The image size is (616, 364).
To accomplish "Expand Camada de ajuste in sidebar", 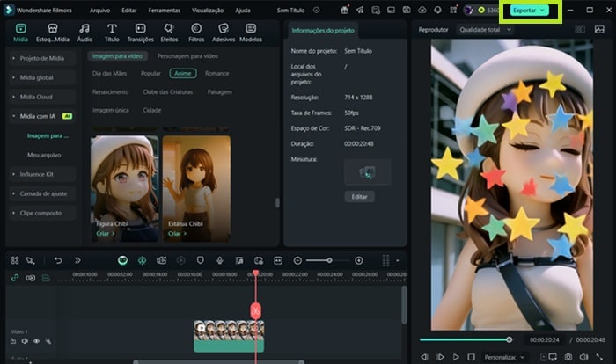I will [x=42, y=193].
